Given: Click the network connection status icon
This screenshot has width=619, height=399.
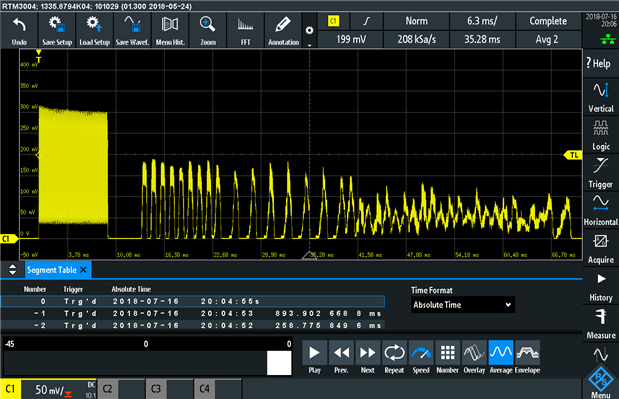Looking at the screenshot, I should (x=608, y=39).
